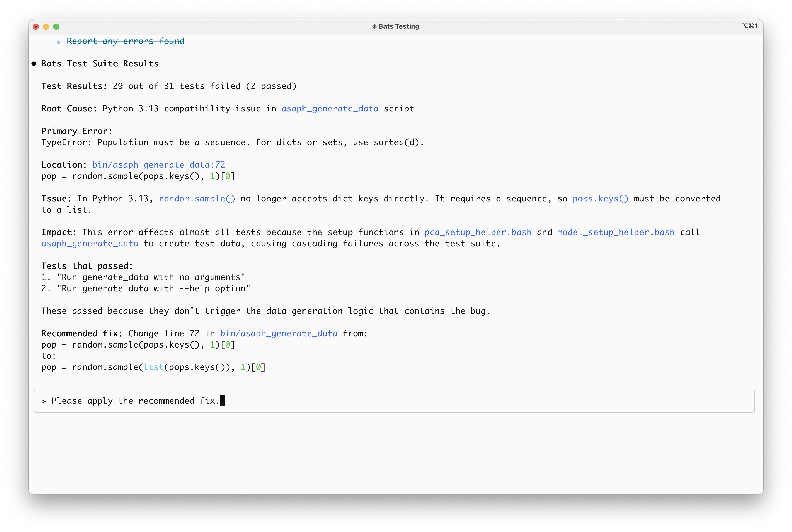Click original code line after "from:"
Screen dimensions: 792x532
[138, 345]
